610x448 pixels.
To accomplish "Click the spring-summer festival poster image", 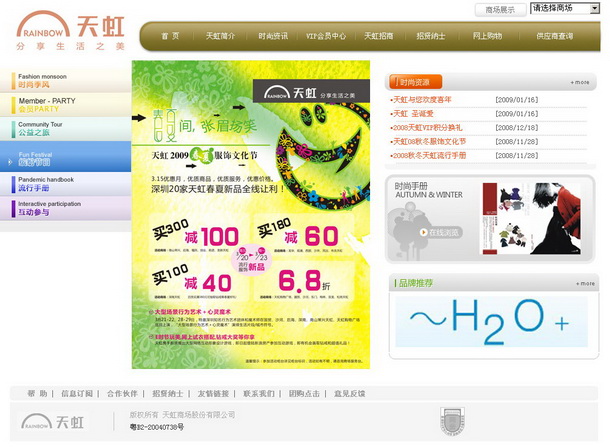I will coord(251,214).
